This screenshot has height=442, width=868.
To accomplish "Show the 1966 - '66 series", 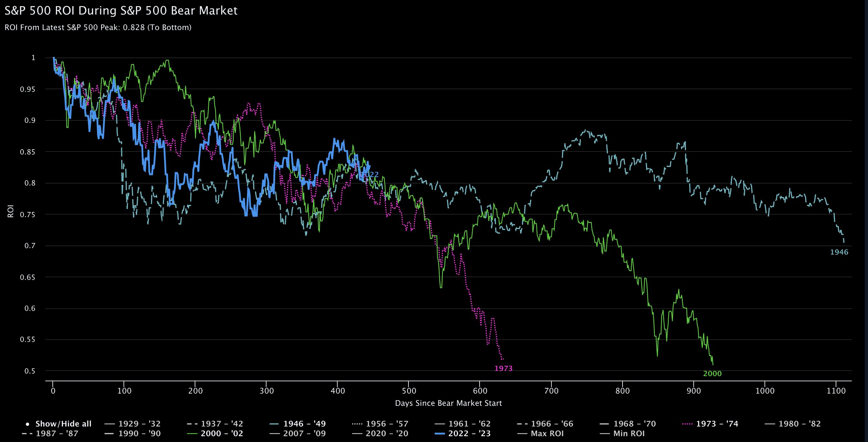I will point(545,424).
